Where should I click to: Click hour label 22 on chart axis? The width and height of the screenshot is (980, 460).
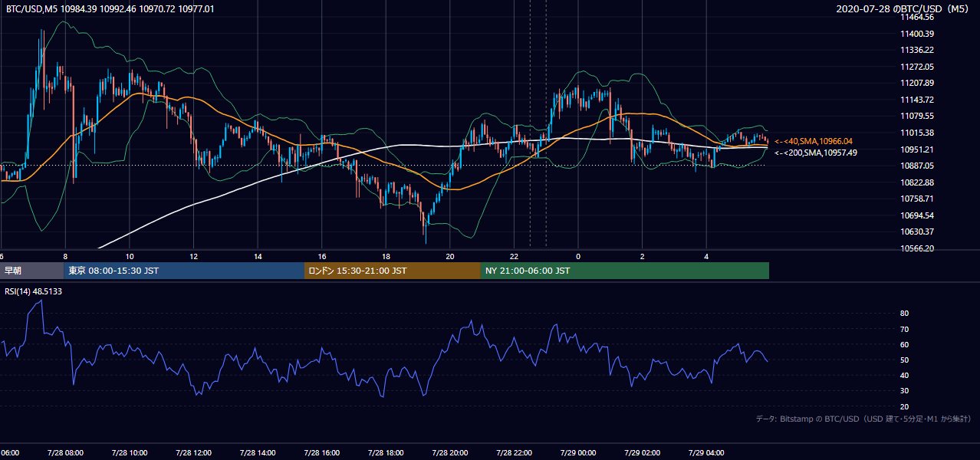click(515, 257)
